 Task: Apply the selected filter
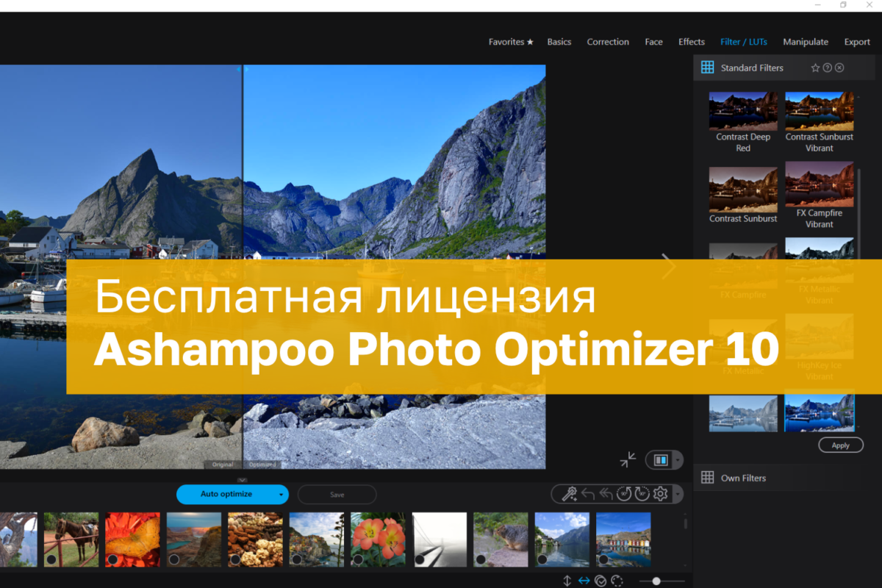840,445
